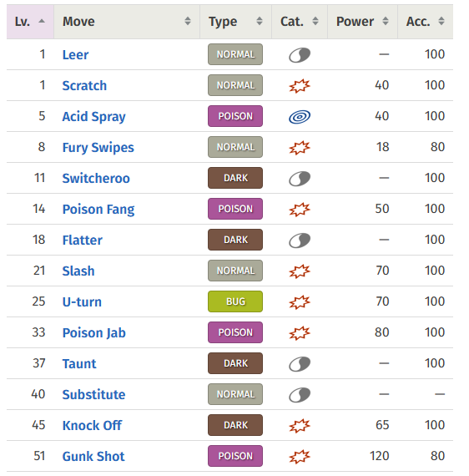Select the BUG type badge for U-turn
Screen dimensions: 469x476
point(235,301)
